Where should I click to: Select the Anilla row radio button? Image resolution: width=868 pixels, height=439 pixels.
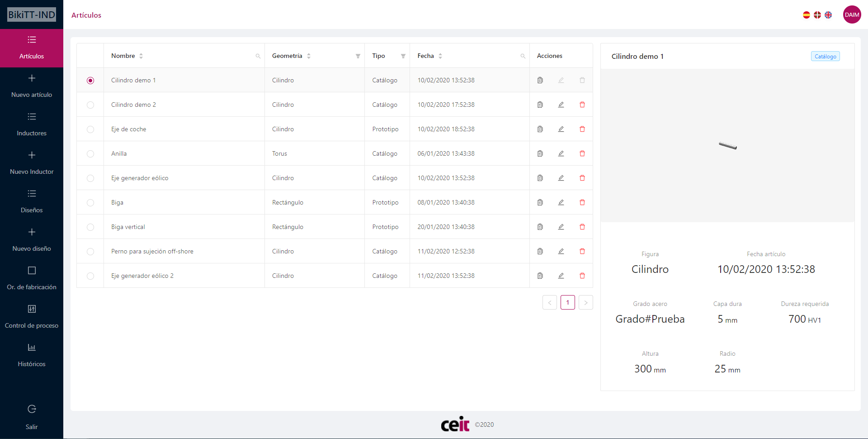(90, 153)
